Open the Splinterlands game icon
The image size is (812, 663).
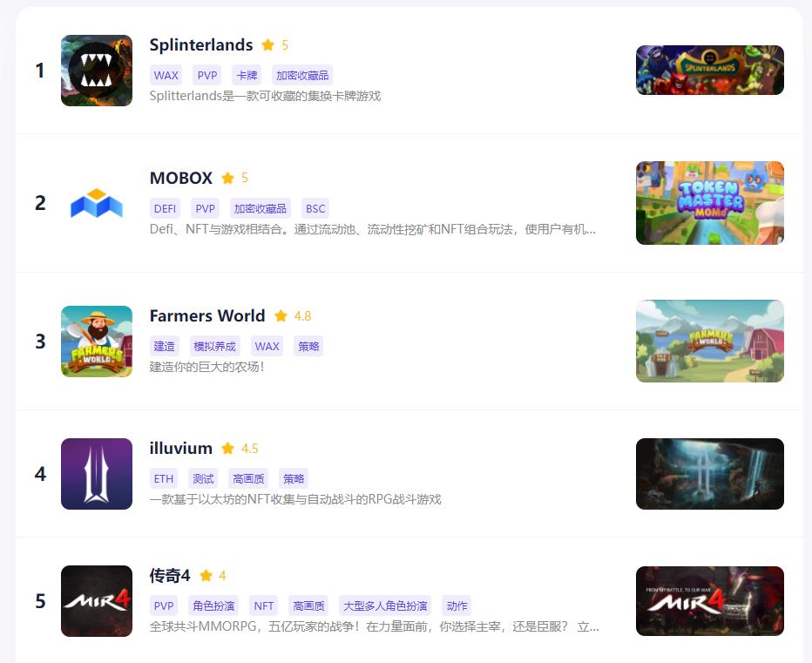coord(97,71)
